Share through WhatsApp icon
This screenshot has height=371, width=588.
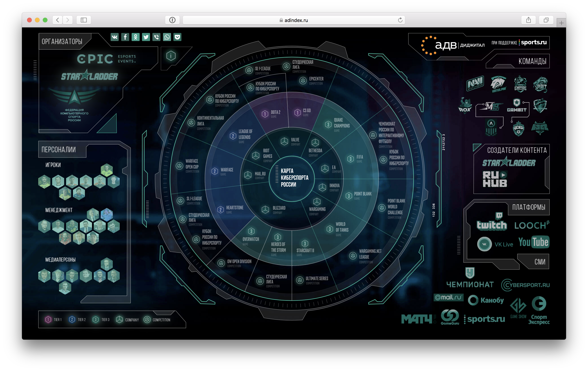[x=167, y=37]
